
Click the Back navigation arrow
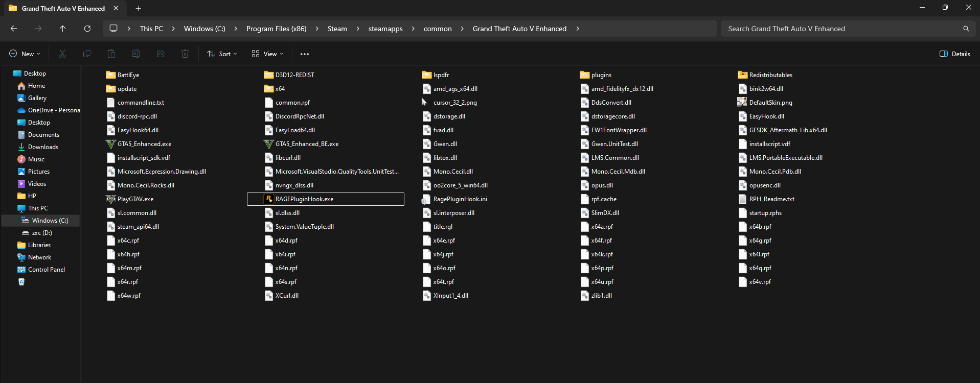tap(14, 29)
